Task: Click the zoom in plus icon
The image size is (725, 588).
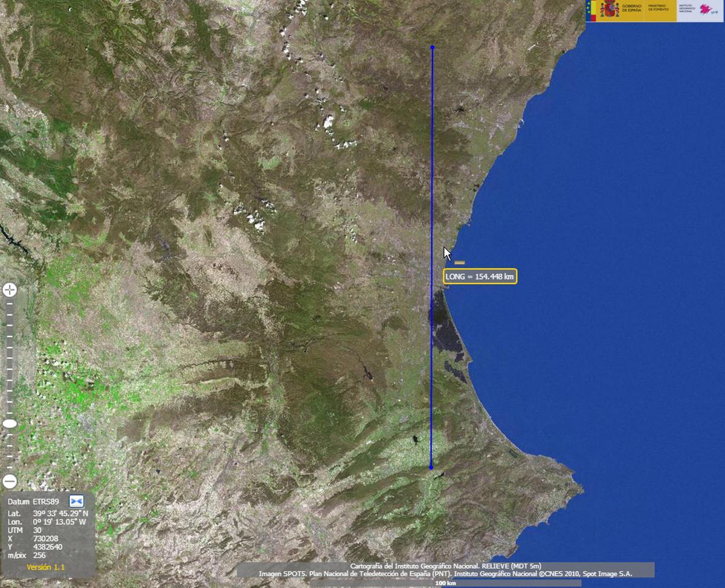Action: [9, 289]
